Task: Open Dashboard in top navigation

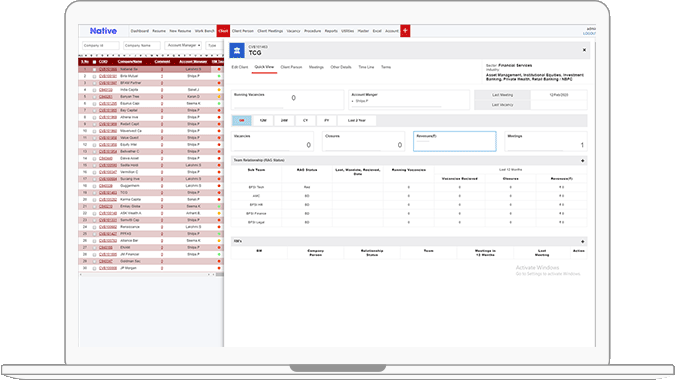Action: pyautogui.click(x=139, y=31)
